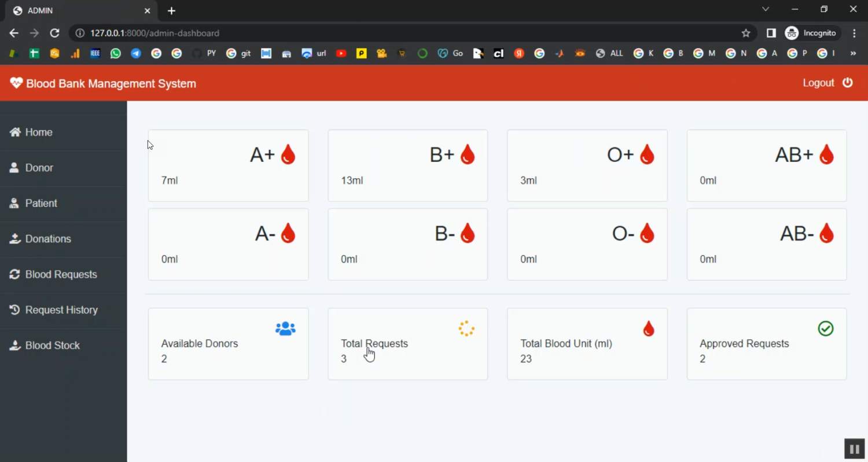Open the WhatsApp bookmark
This screenshot has height=462, width=868.
point(116,53)
